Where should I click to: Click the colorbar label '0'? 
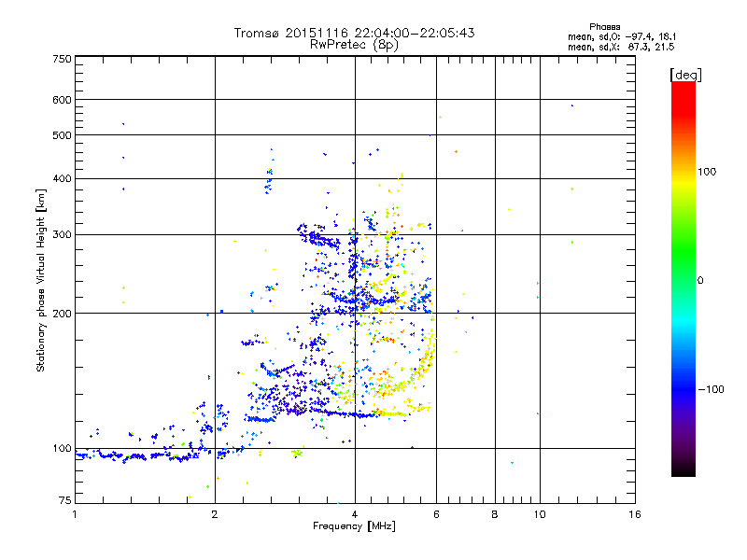click(x=699, y=281)
